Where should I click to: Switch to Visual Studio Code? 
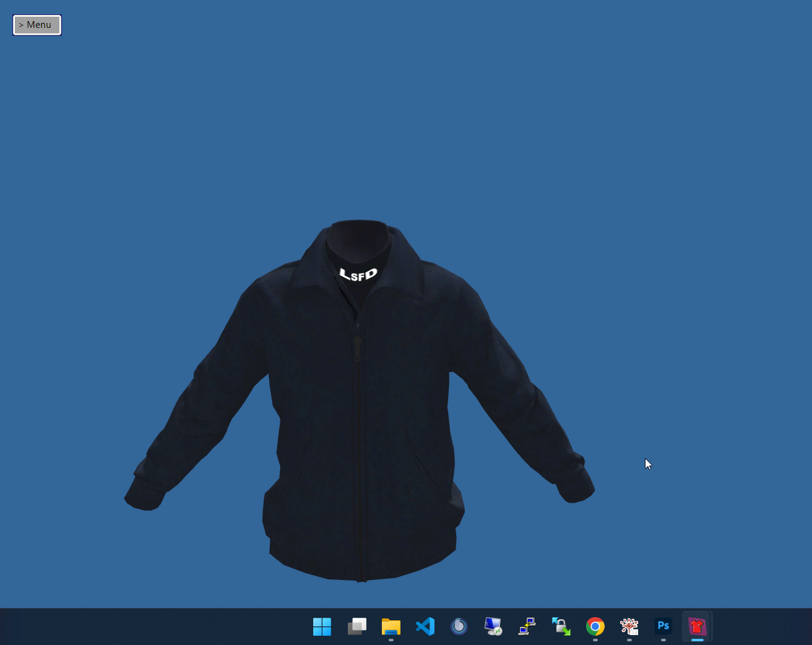point(425,626)
